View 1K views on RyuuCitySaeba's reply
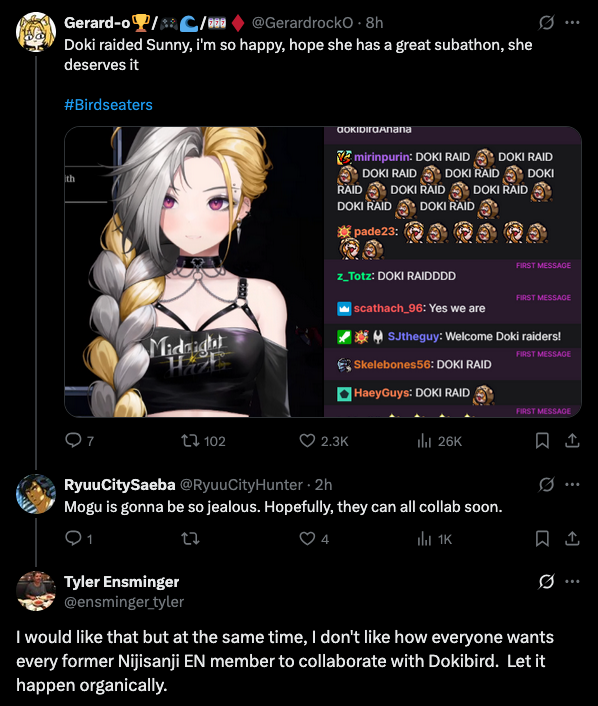 (x=435, y=539)
